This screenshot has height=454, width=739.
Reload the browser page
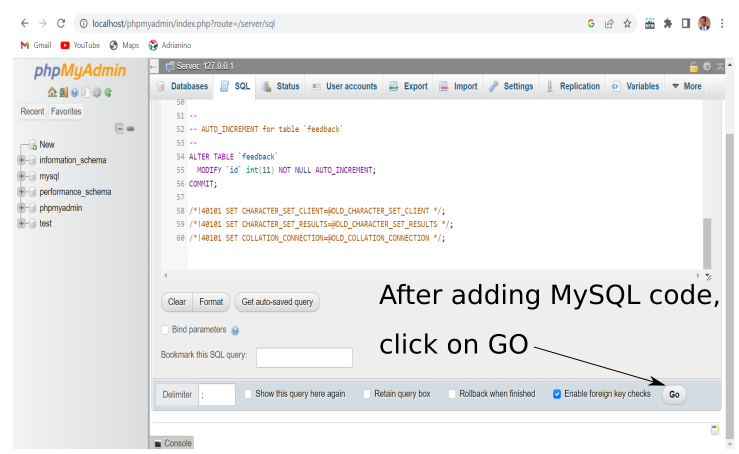pyautogui.click(x=61, y=23)
